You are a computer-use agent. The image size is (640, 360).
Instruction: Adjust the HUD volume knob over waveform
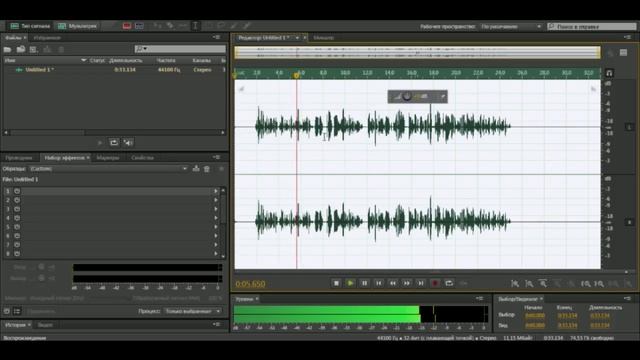[x=407, y=96]
